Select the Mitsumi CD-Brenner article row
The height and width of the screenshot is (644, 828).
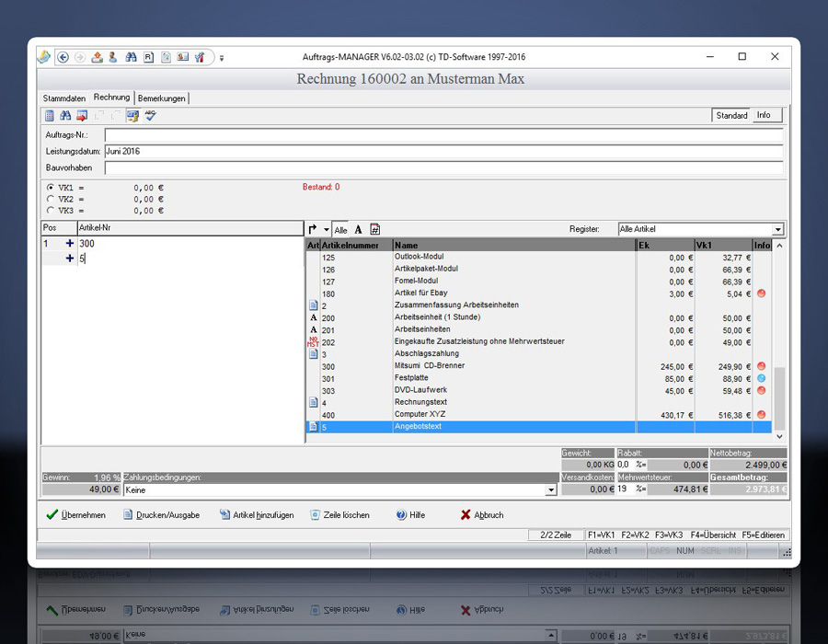pyautogui.click(x=538, y=366)
